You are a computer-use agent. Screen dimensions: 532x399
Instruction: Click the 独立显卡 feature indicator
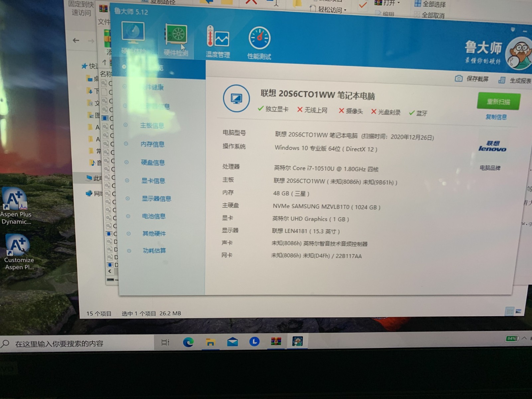click(273, 109)
